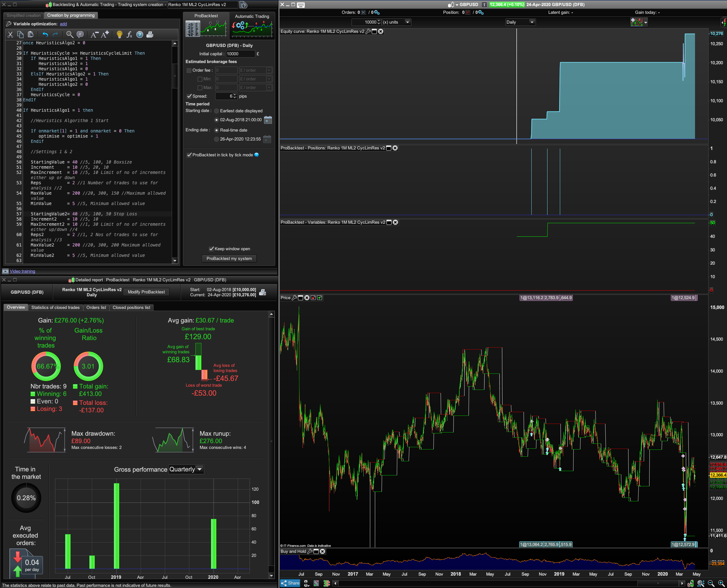Click the chart horizontal scrollbar thumb
Screen dimensions: 727x588
[658, 583]
